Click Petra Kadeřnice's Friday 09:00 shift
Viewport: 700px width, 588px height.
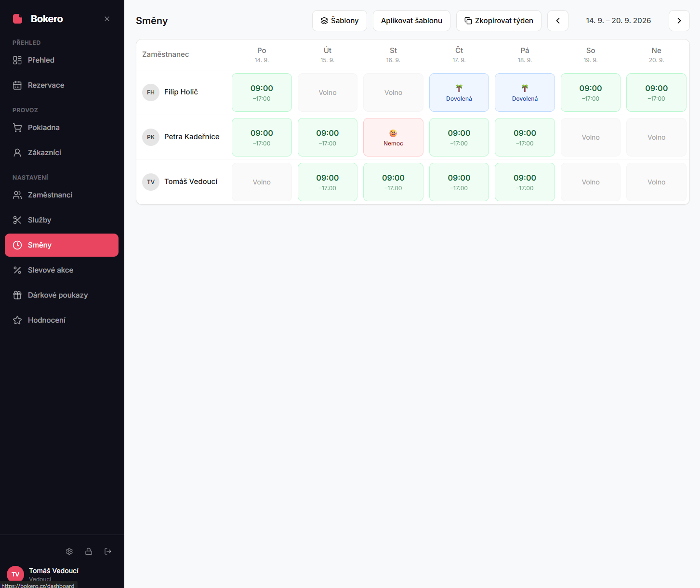point(525,137)
